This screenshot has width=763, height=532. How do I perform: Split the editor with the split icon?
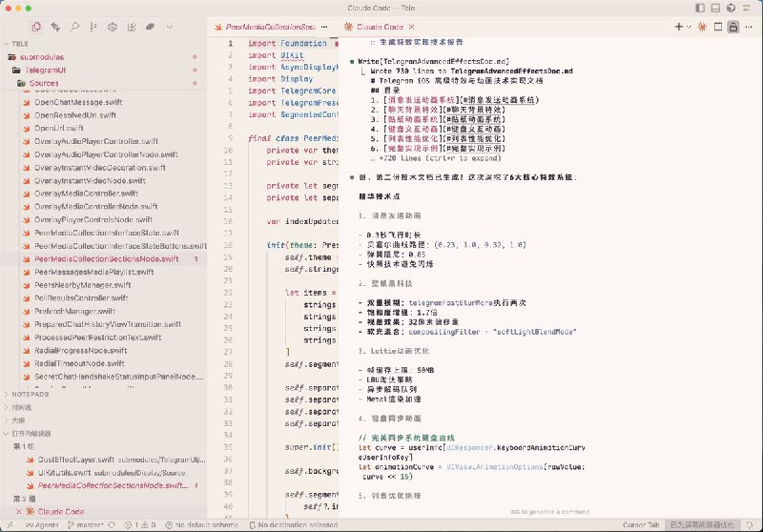pyautogui.click(x=718, y=27)
